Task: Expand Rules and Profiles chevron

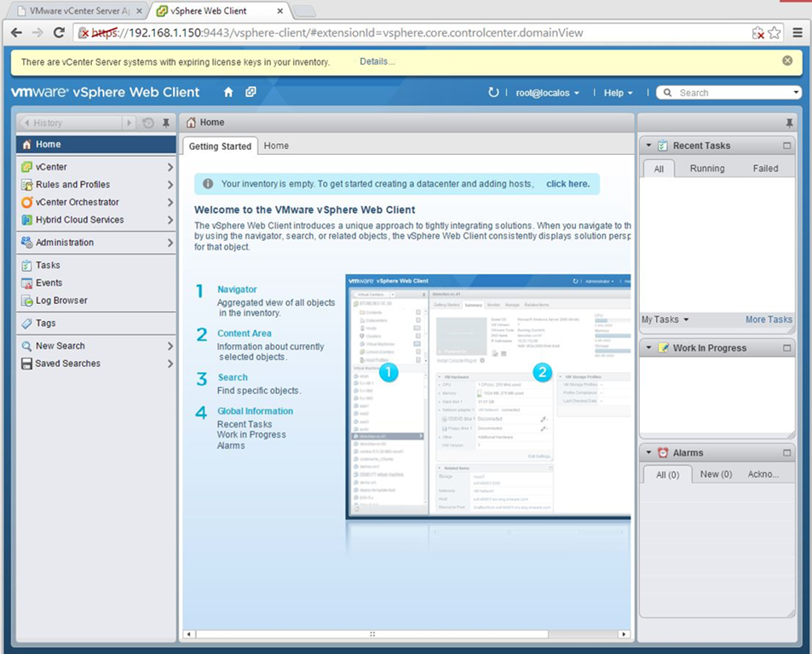Action: [170, 185]
